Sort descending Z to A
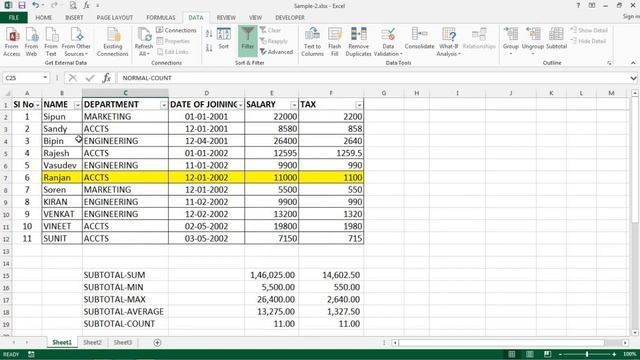Viewport: 640px width, 360px height. (209, 48)
